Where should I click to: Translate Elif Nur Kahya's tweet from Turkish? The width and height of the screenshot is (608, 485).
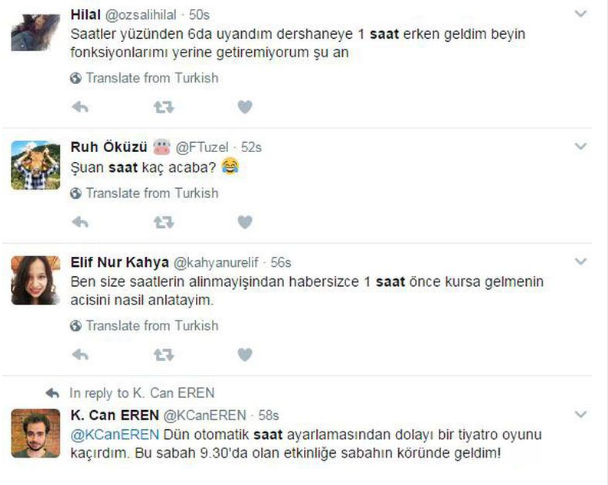(x=144, y=326)
